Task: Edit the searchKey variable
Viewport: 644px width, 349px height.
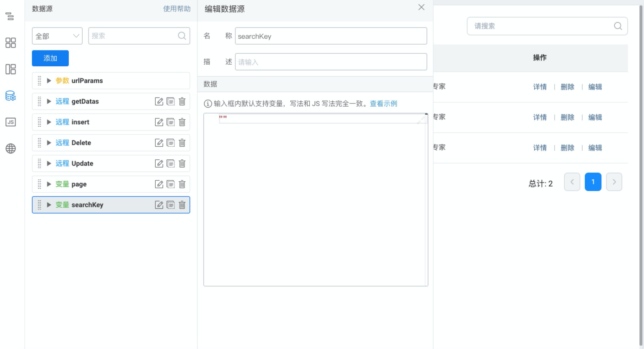Action: (159, 205)
